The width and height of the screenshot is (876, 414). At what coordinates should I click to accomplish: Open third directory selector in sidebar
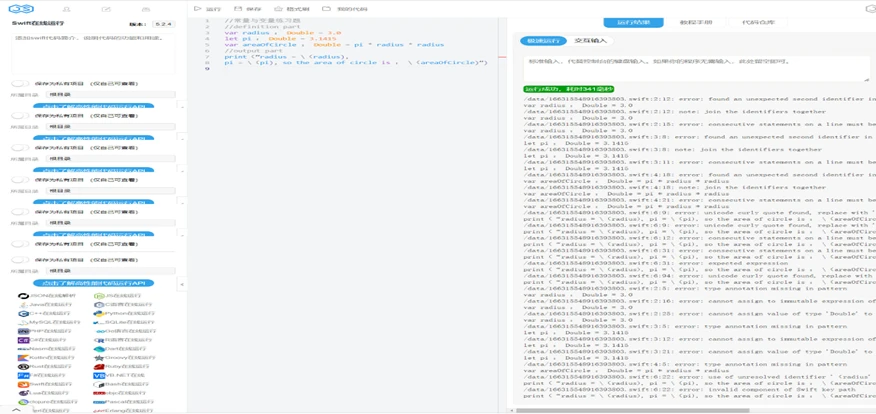[x=111, y=159]
